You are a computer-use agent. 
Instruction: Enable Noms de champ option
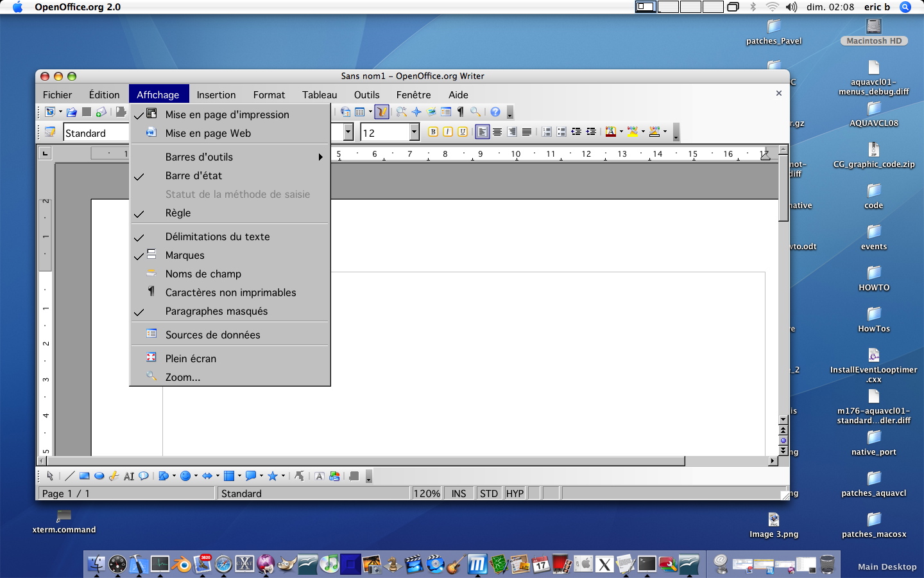[230, 274]
